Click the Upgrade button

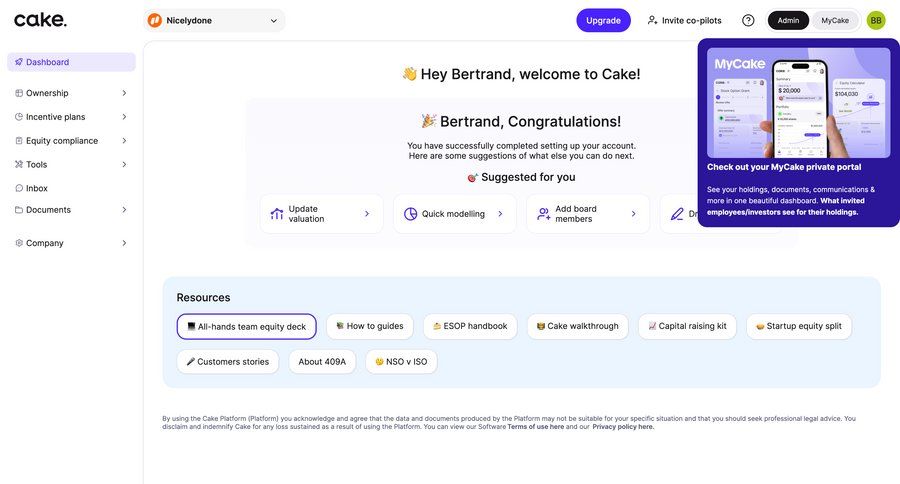click(603, 20)
